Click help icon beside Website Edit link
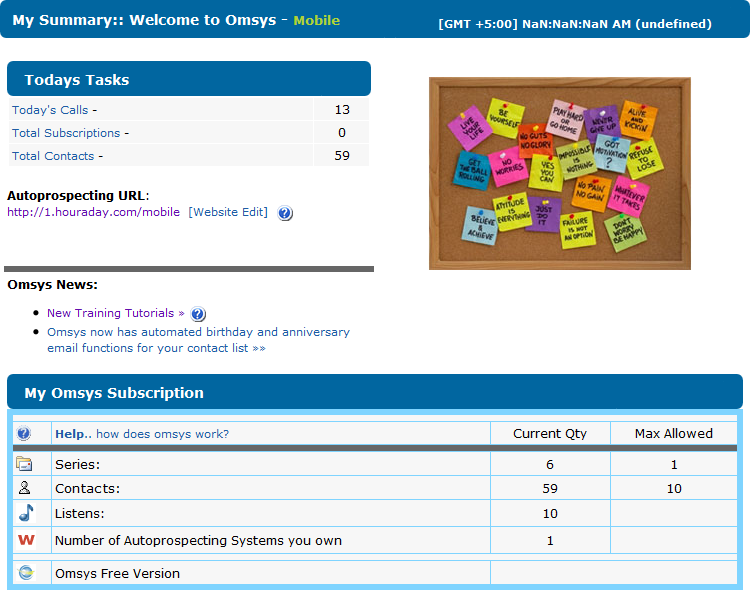750x597 pixels. click(285, 213)
